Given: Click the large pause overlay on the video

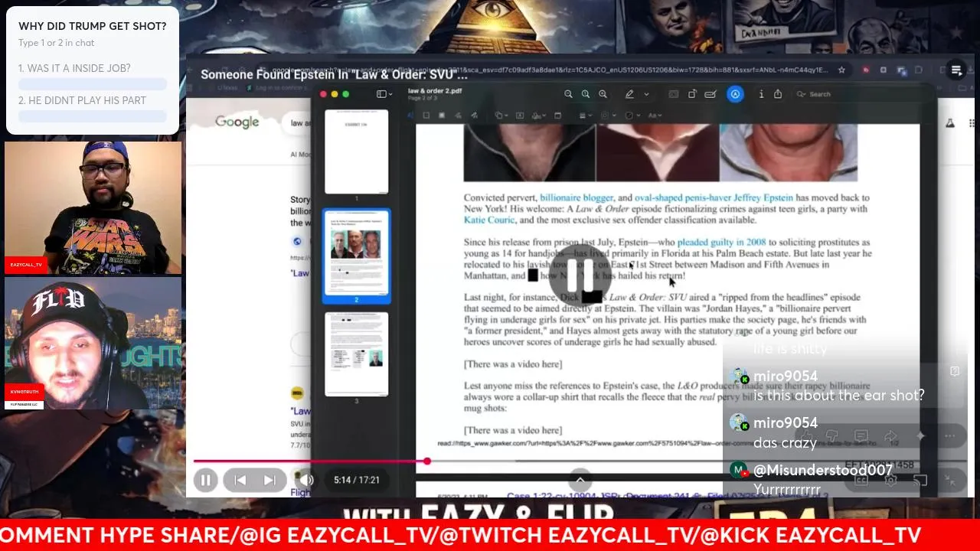Looking at the screenshot, I should coord(580,276).
